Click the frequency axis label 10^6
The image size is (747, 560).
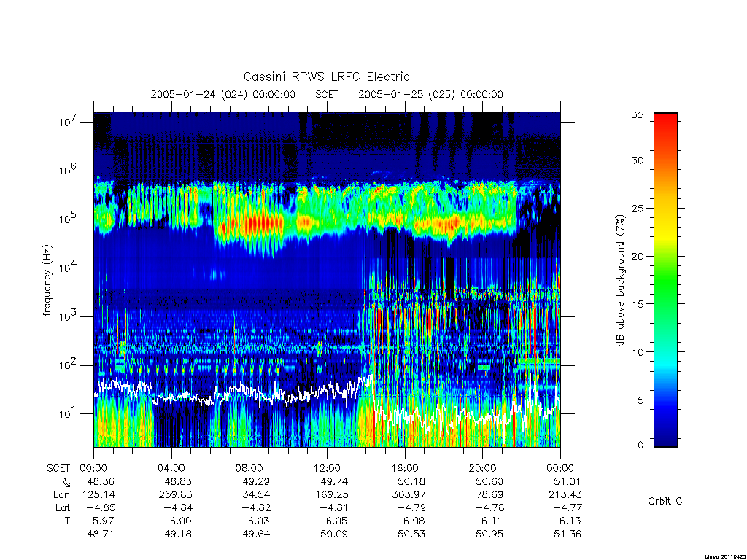pos(68,170)
